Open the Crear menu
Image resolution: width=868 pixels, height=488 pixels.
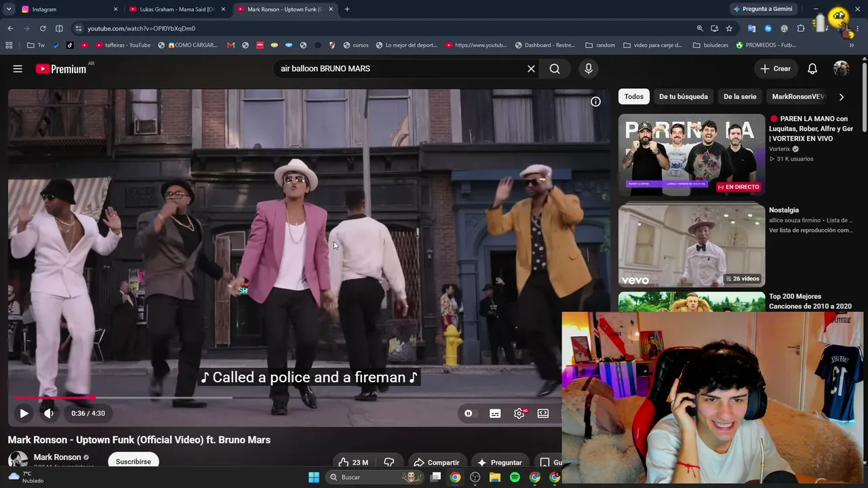pyautogui.click(x=775, y=68)
